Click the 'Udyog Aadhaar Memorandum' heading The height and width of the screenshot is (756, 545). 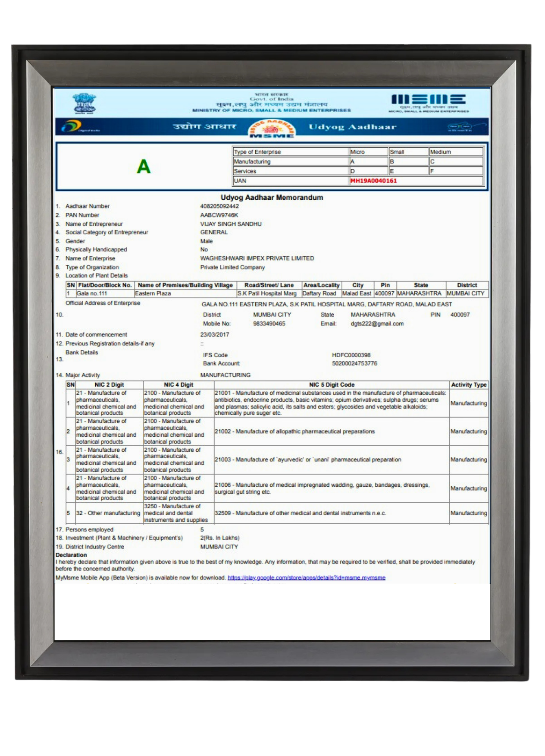click(x=272, y=198)
